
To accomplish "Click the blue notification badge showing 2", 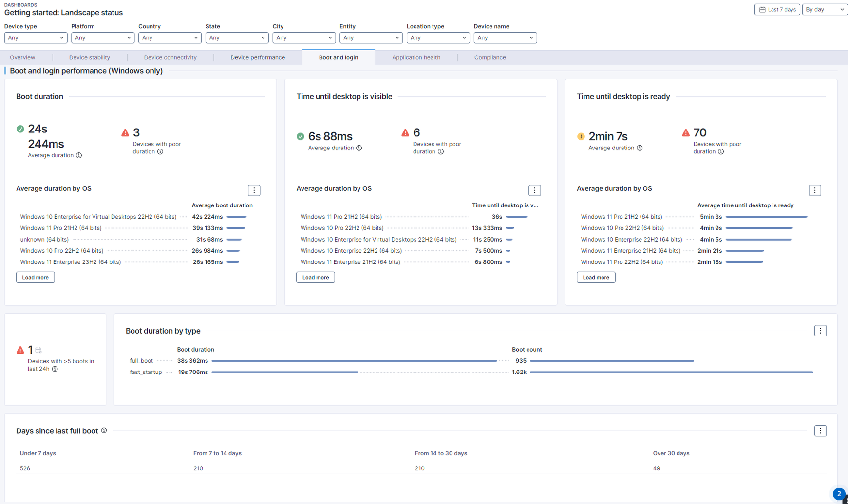I will (x=839, y=494).
